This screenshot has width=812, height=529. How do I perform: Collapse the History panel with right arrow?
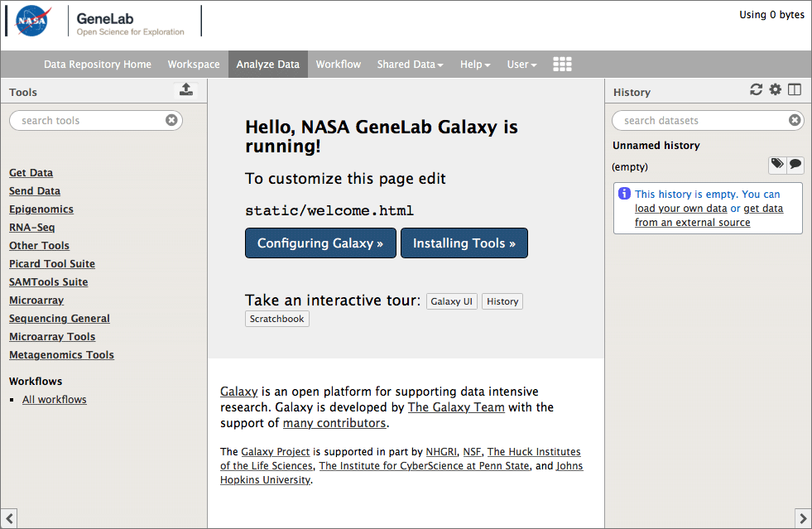[x=803, y=518]
